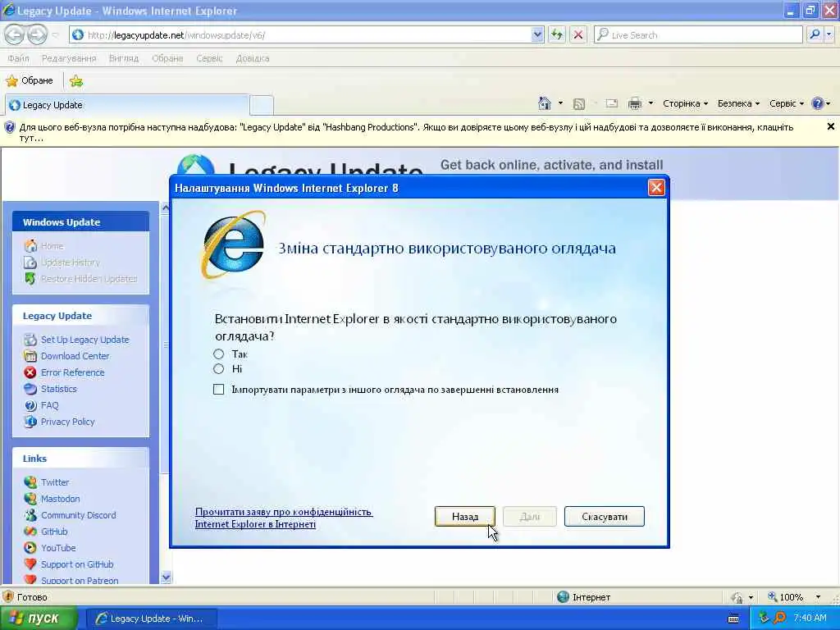Screen dimensions: 840x630
Task: Click the browser Back arrow button
Action: [15, 34]
